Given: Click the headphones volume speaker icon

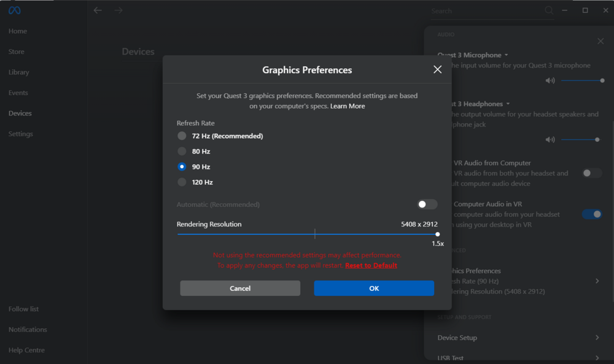Looking at the screenshot, I should tap(550, 140).
